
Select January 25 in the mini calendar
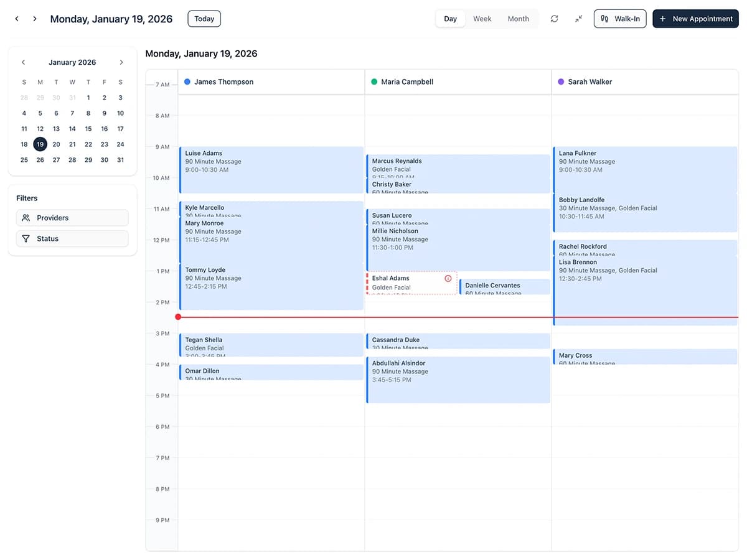pos(24,160)
